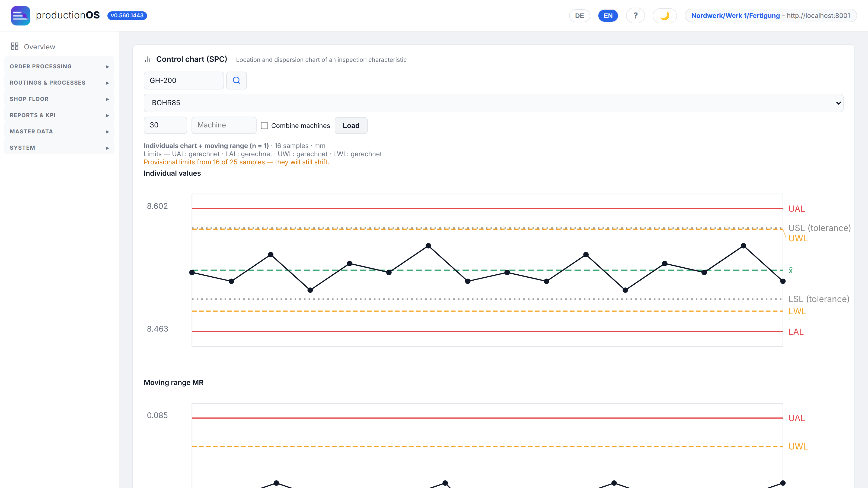Click the Nordwerk/Werk 1/Fertigung link
This screenshot has height=488, width=868.
tap(735, 15)
